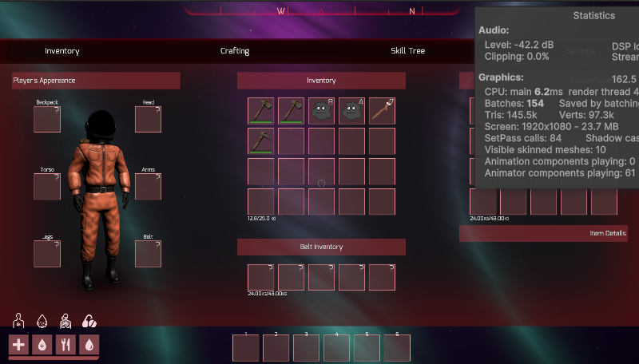Viewport: 639px width, 364px height.
Task: Click the orange-suited player character model
Action: (100, 200)
